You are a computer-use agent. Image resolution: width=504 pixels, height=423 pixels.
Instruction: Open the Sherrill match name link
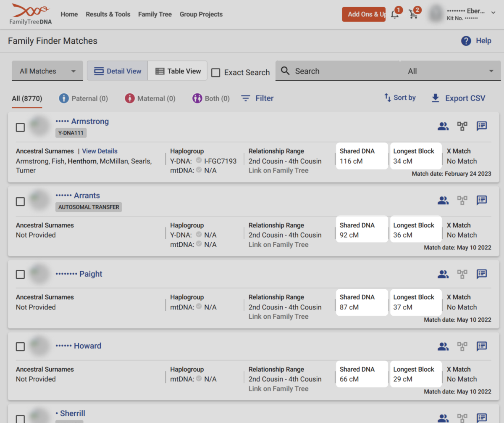(x=71, y=413)
